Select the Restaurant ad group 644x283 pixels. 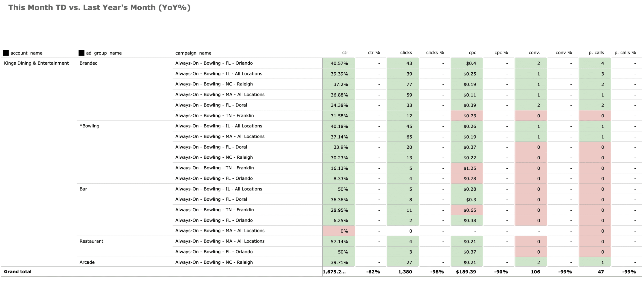(91, 241)
